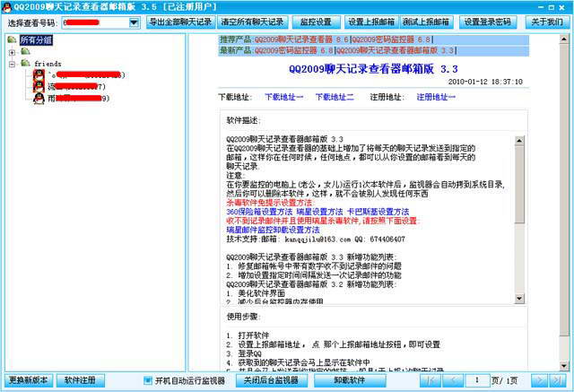The width and height of the screenshot is (574, 392).
Task: Click the description box scroll-up arrow
Action: tap(519, 141)
